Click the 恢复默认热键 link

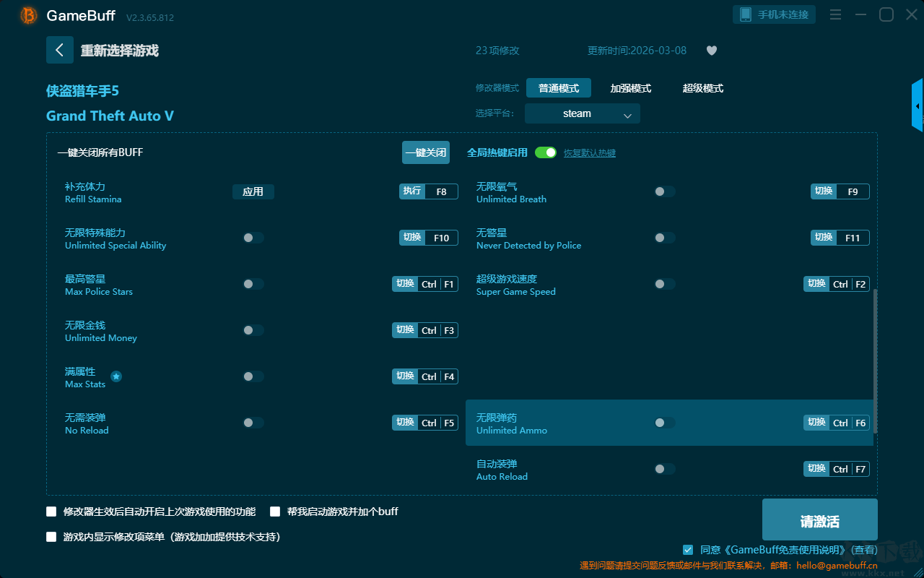point(590,153)
